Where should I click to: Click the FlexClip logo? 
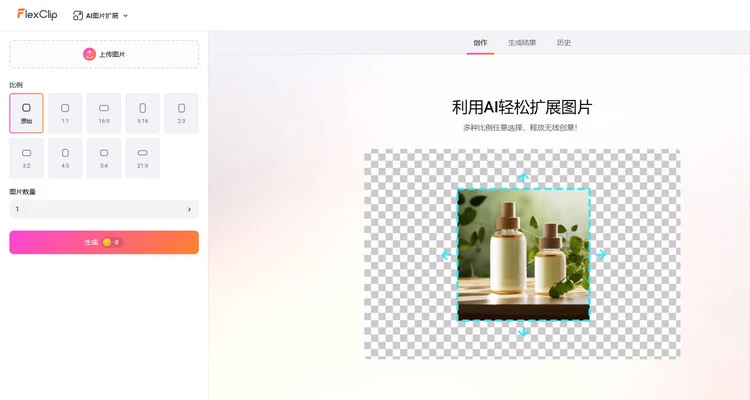(37, 15)
